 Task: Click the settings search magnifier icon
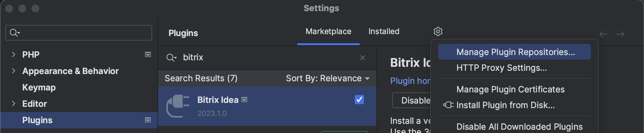click(x=15, y=33)
